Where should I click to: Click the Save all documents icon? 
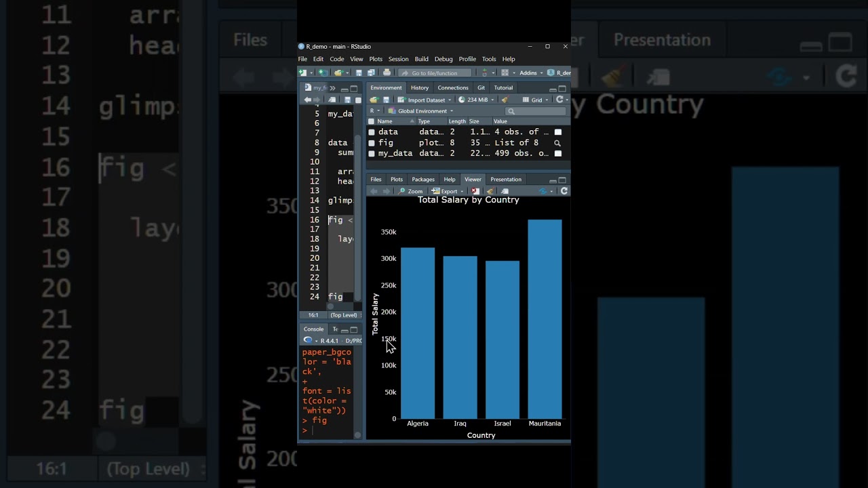(x=371, y=73)
